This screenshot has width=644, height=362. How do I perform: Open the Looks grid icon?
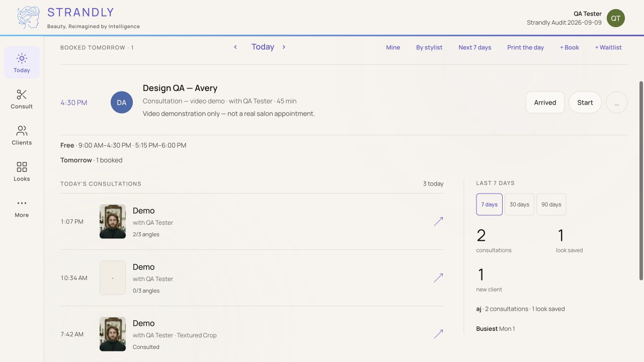click(22, 167)
